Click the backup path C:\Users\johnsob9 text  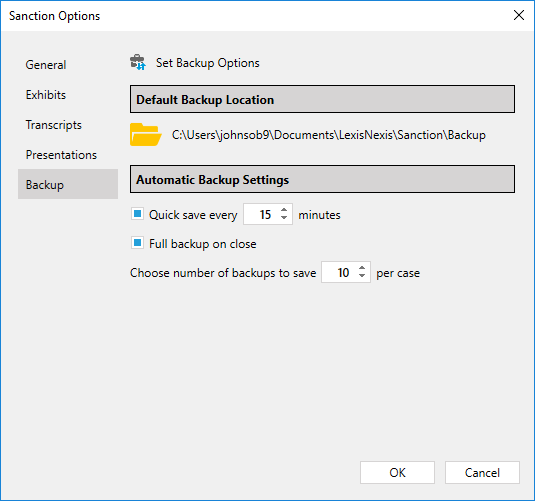pyautogui.click(x=329, y=135)
